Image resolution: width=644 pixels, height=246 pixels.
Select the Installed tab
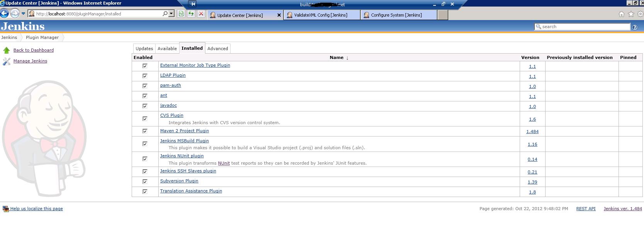click(192, 48)
